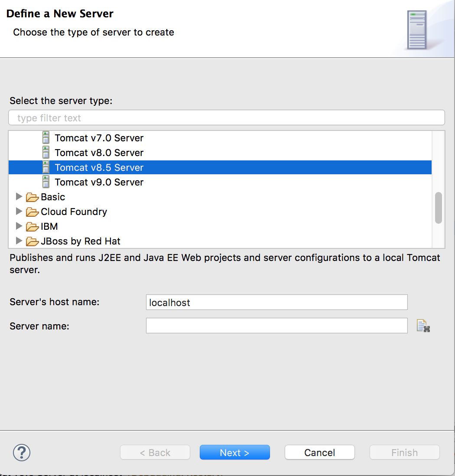Click the Server's host name field

(x=276, y=302)
